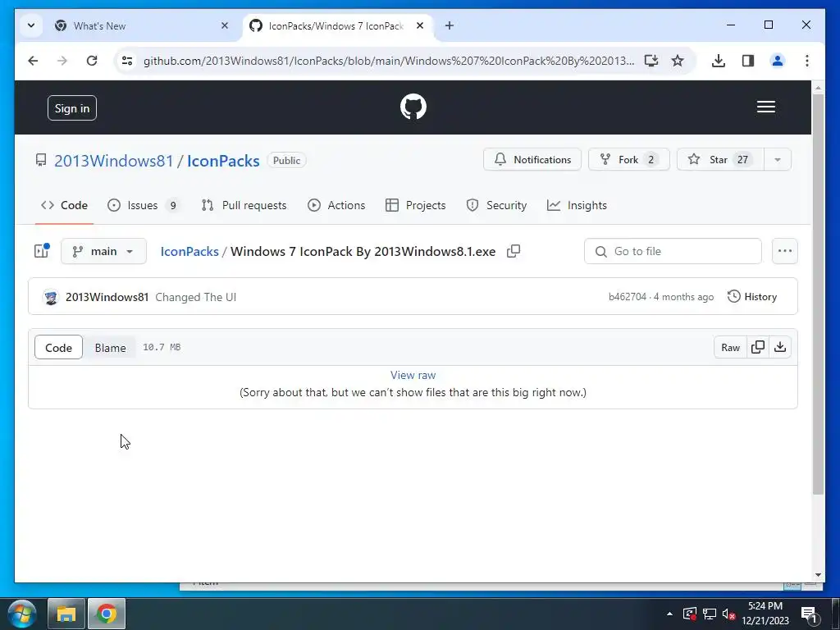Bookmark this page with the star
The height and width of the screenshot is (630, 840).
point(678,61)
